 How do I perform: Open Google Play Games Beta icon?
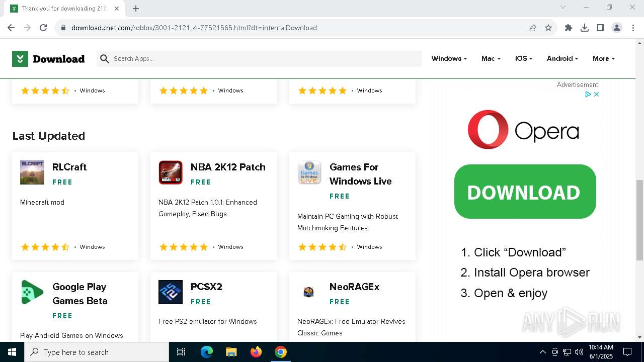(32, 292)
